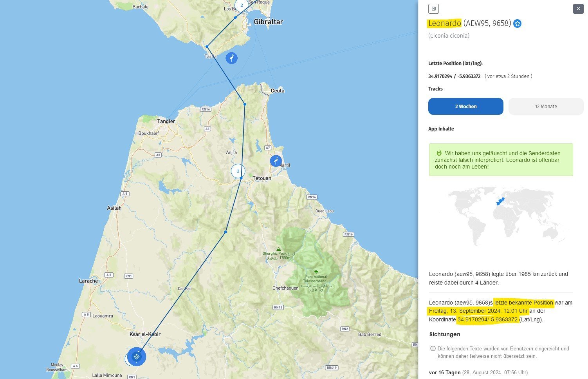
Task: Click the track waypoint south of Ceuta
Action: 245,104
